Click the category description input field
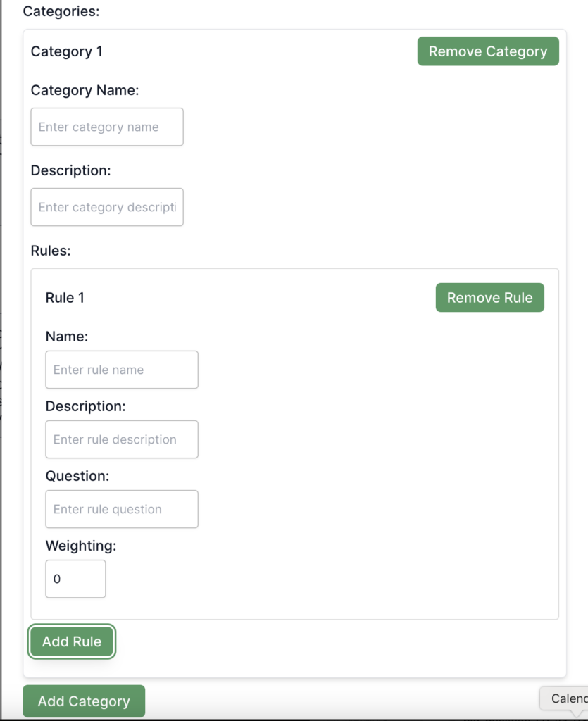Image resolution: width=588 pixels, height=721 pixels. pyautogui.click(x=107, y=207)
